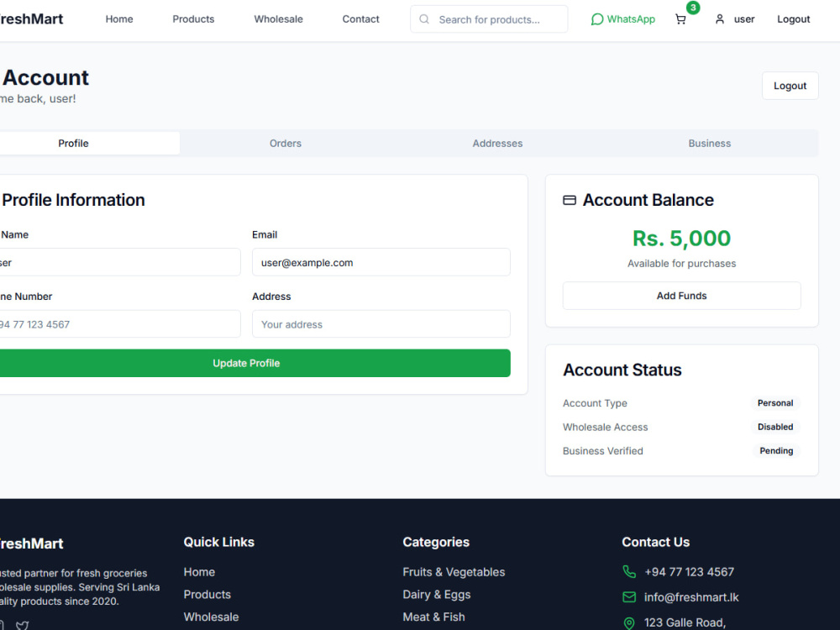Focus the Search for products field
840x630 pixels.
click(x=489, y=19)
